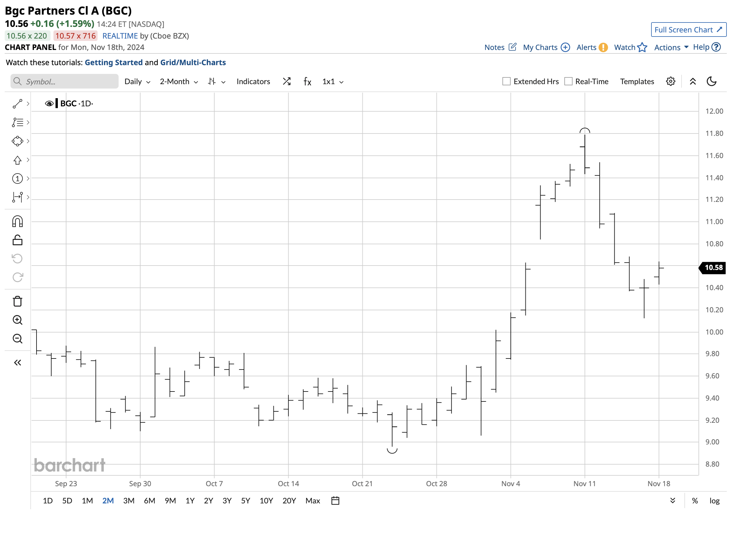Switch to dark mode moon icon

711,81
